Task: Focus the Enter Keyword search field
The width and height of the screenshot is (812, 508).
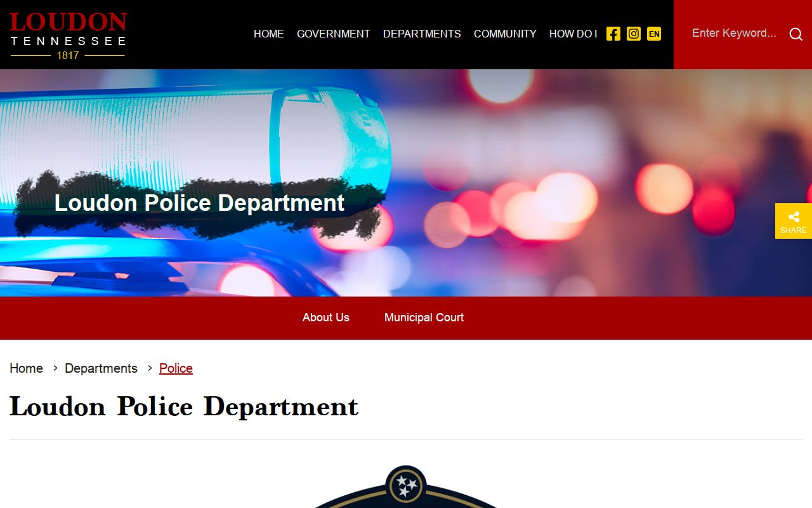Action: pos(734,34)
